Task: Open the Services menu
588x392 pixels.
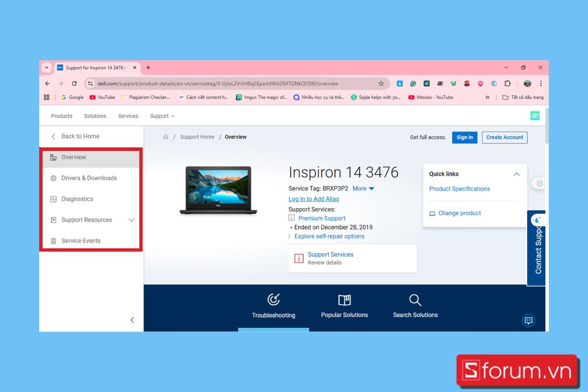Action: 128,116
